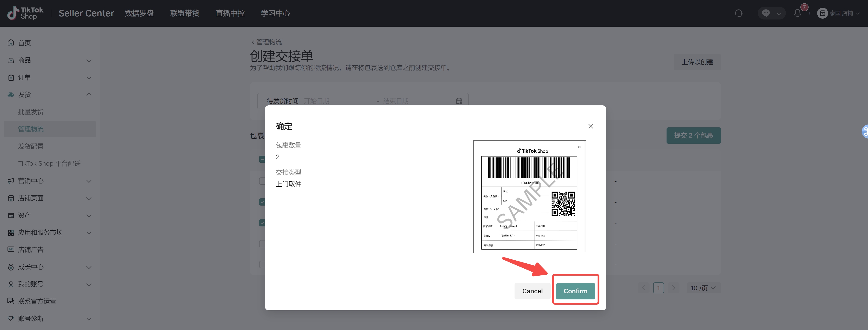Collapse the 发货 sidebar section

[x=89, y=95]
